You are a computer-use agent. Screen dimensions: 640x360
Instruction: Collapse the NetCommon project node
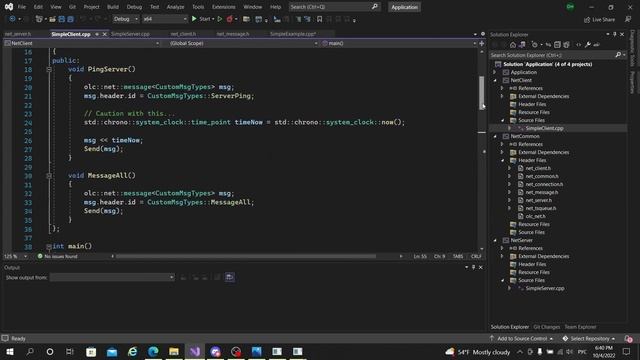[495, 136]
